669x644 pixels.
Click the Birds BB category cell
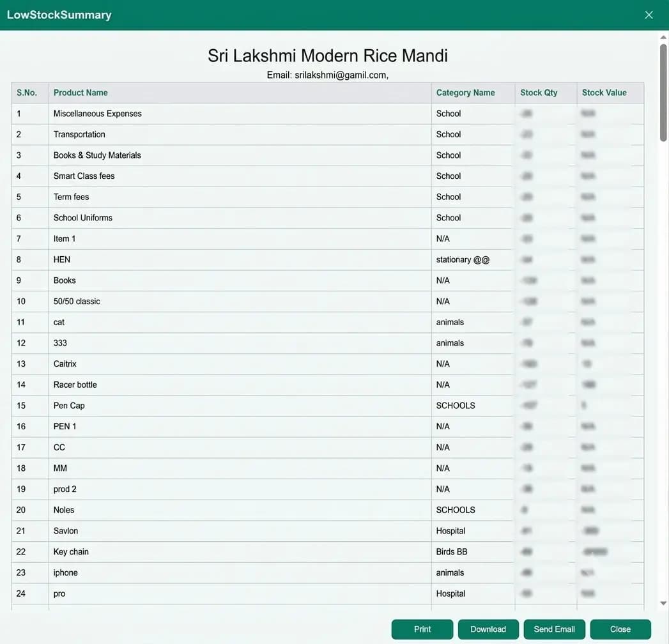473,552
